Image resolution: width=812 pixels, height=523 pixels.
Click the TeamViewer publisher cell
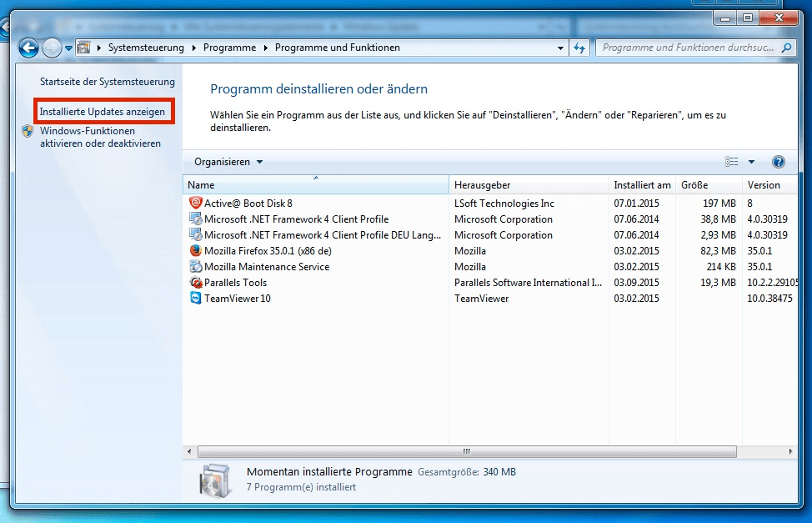coord(481,299)
